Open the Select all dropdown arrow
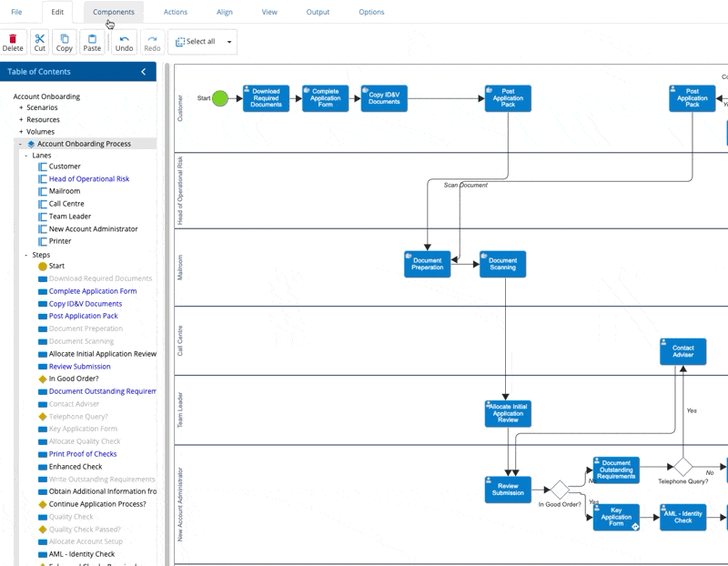Screen dimensions: 728x566 point(229,42)
